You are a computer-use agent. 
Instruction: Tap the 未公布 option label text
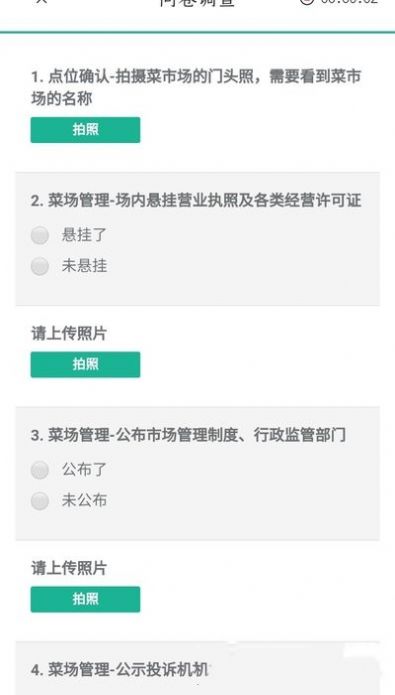84,500
